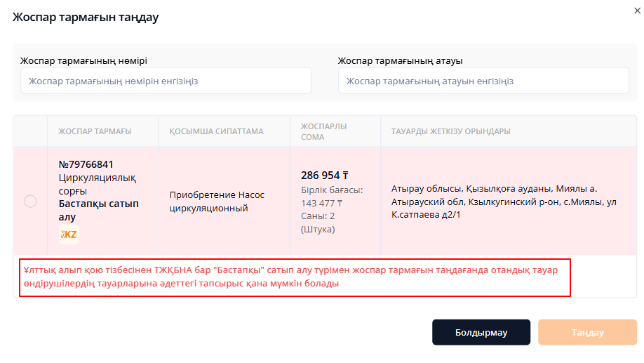Click the Приобретение Насос циркуляционный description
This screenshot has height=363, width=644.
[x=217, y=202]
